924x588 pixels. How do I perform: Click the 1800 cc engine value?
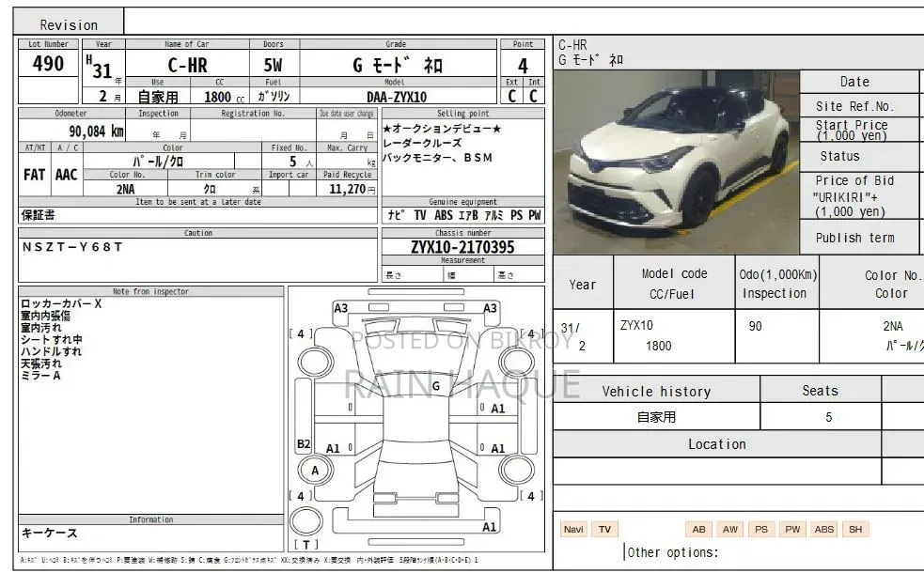click(x=224, y=97)
